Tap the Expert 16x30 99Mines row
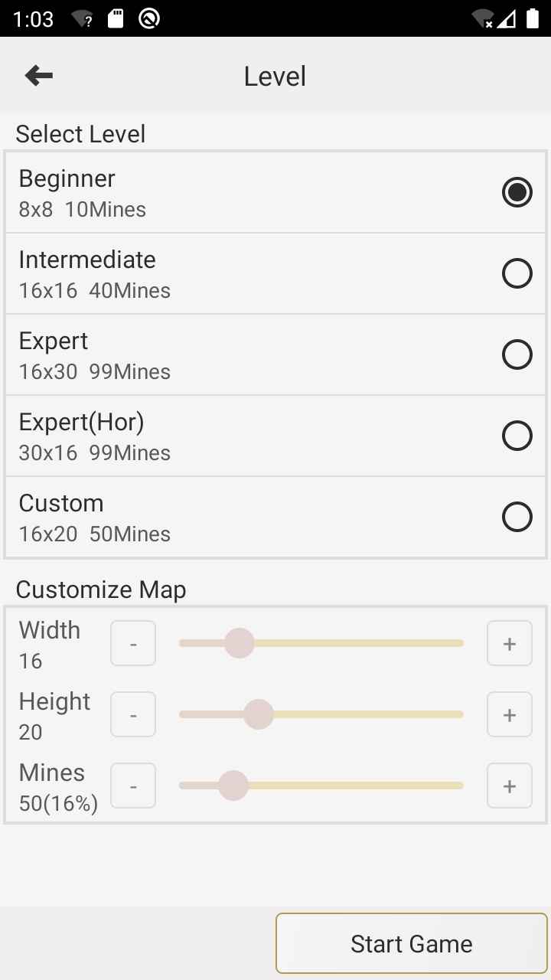Screen dimensions: 551x980 coord(230,355)
